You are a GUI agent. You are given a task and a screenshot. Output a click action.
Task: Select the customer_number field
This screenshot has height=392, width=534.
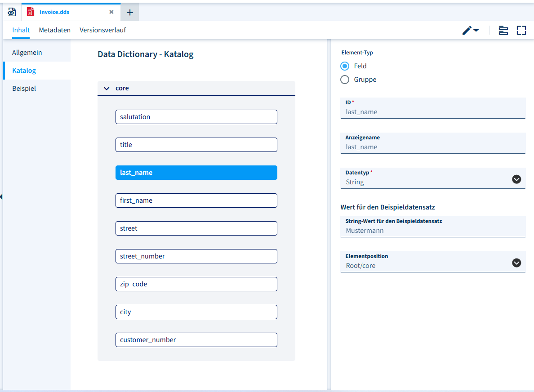click(x=196, y=340)
